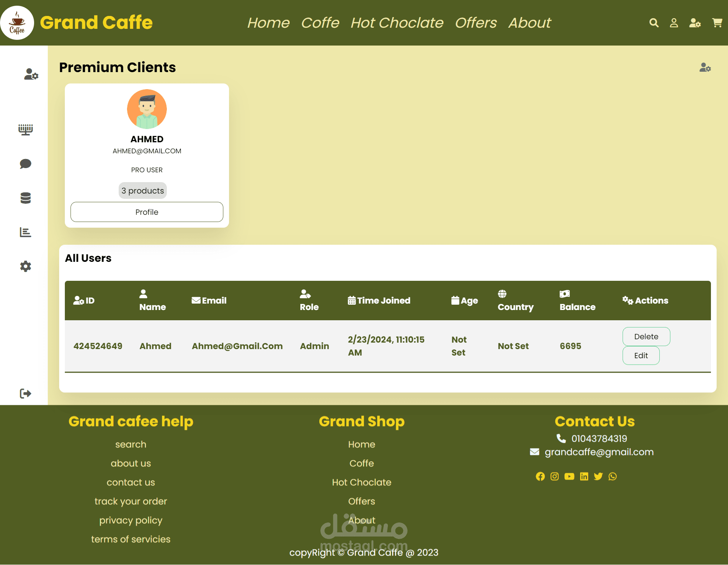Viewport: 728px width, 565px height.
Task: Edit the Ahmed user row
Action: [x=641, y=356]
